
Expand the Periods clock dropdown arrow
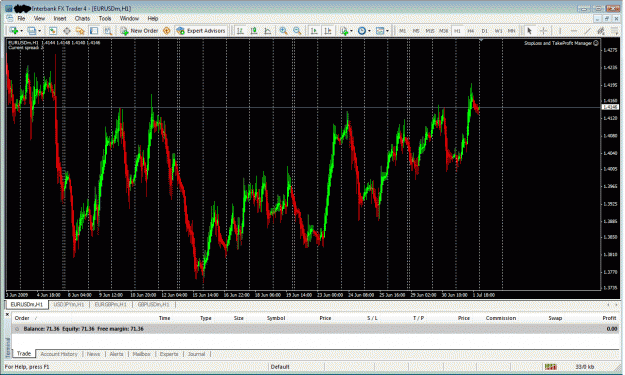(369, 31)
